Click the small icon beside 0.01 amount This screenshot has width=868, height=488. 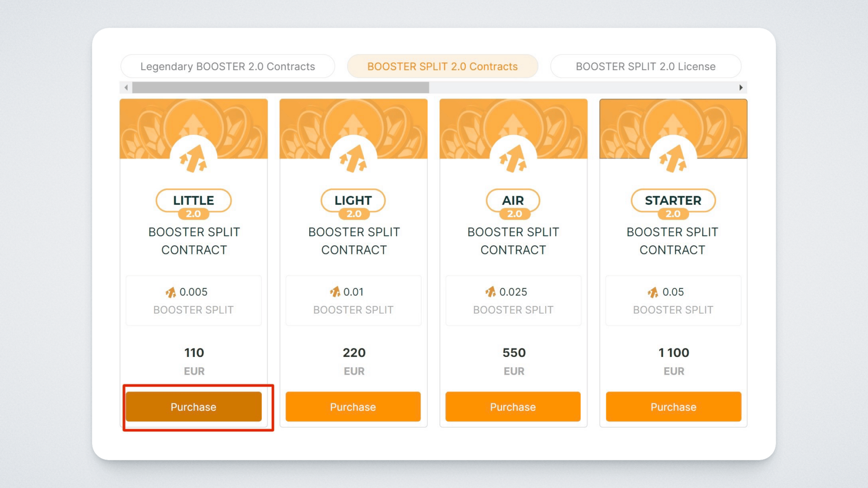pyautogui.click(x=335, y=292)
